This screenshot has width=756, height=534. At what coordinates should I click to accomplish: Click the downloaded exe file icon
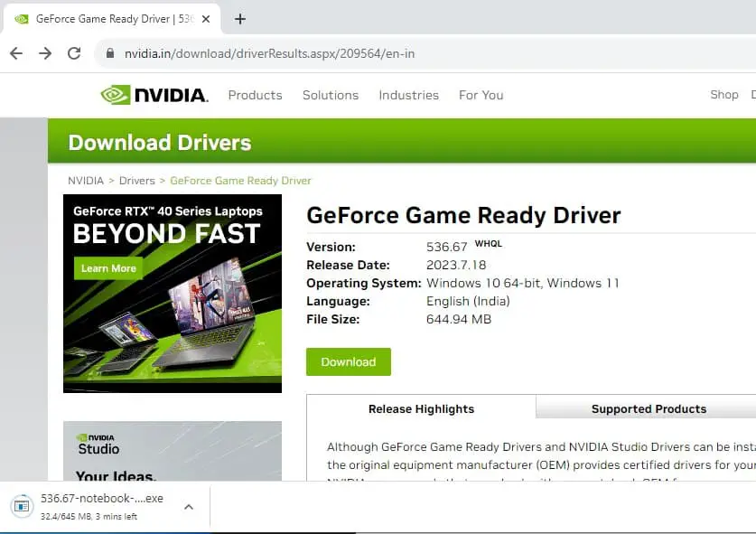pos(21,507)
